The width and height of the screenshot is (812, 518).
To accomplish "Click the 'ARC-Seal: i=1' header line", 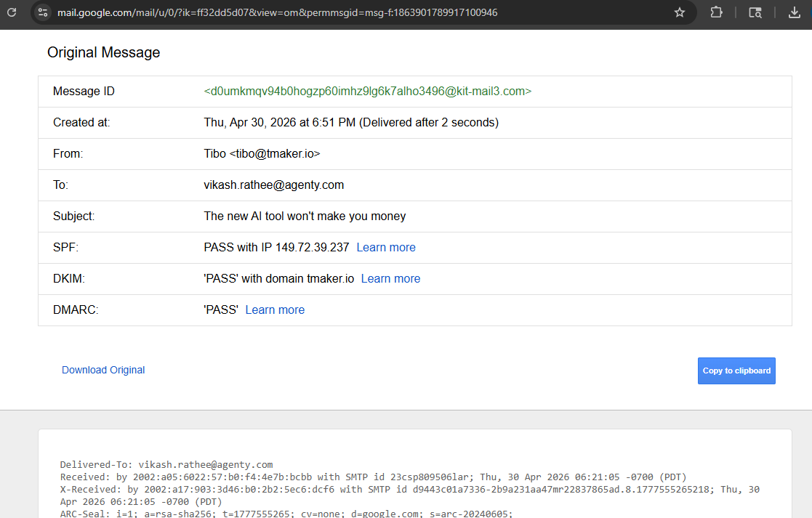I will tap(286, 514).
